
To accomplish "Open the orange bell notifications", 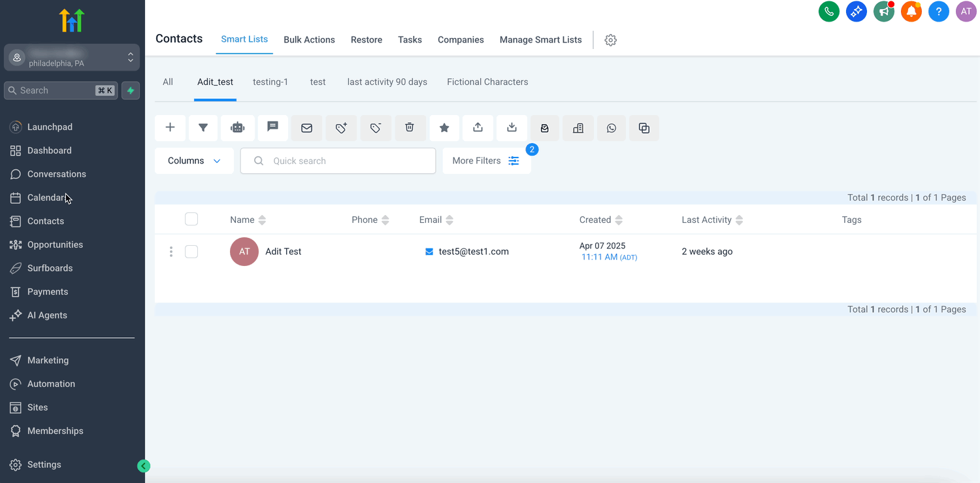I will pos(911,11).
